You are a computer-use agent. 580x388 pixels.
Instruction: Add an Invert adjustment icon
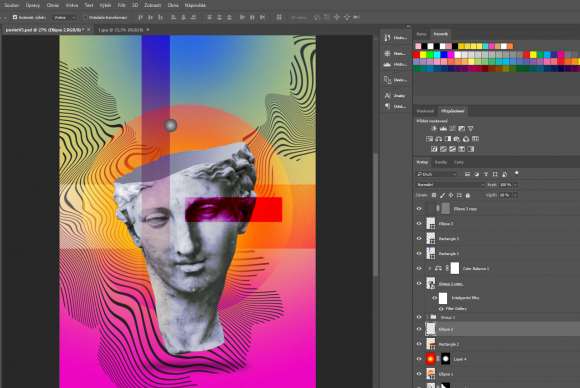pyautogui.click(x=434, y=149)
